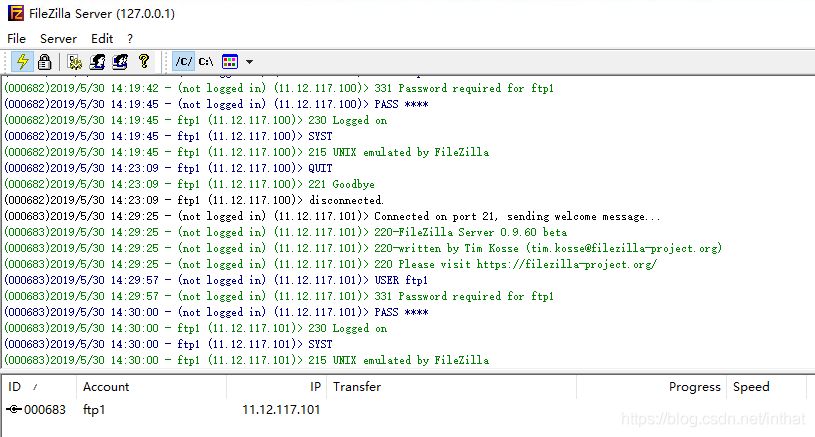Click the yellow question mark help icon
Screen dimensions: 815x437
tap(144, 62)
